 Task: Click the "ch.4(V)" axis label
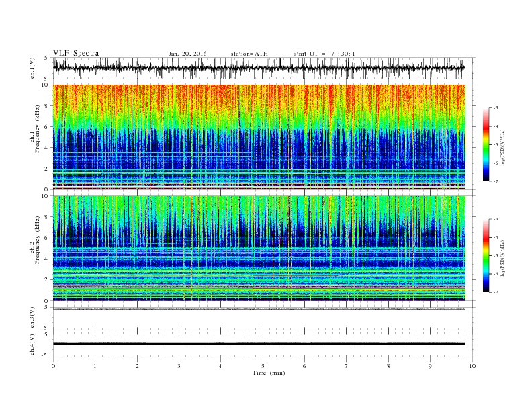point(32,345)
